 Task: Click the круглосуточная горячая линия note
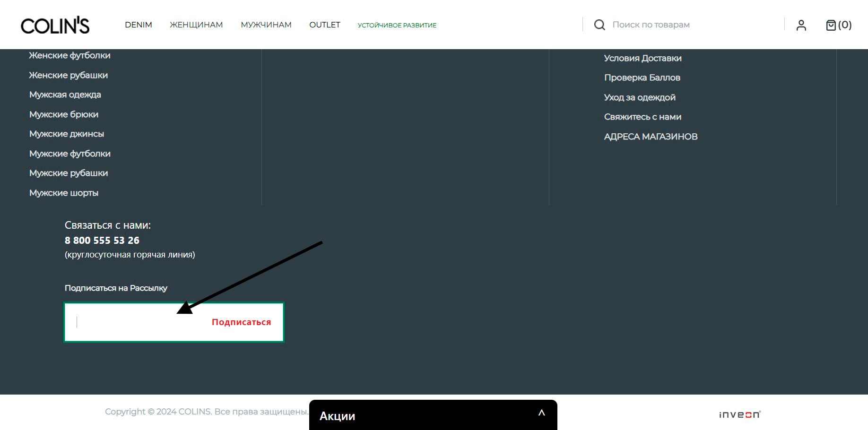pos(130,255)
